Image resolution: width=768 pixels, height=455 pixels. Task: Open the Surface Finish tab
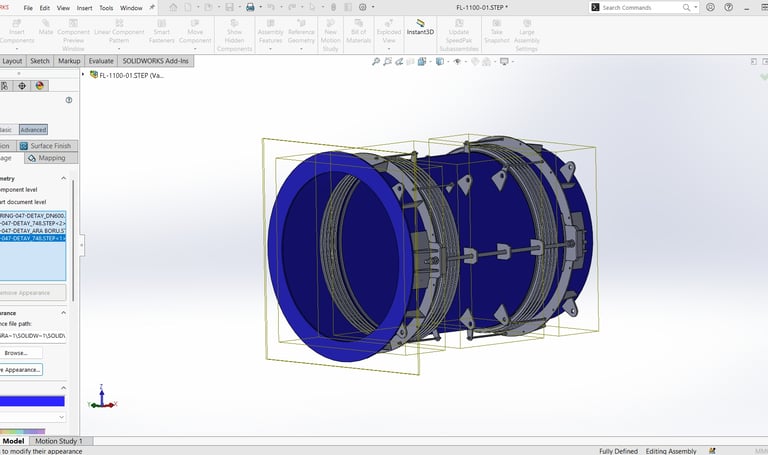pos(46,145)
